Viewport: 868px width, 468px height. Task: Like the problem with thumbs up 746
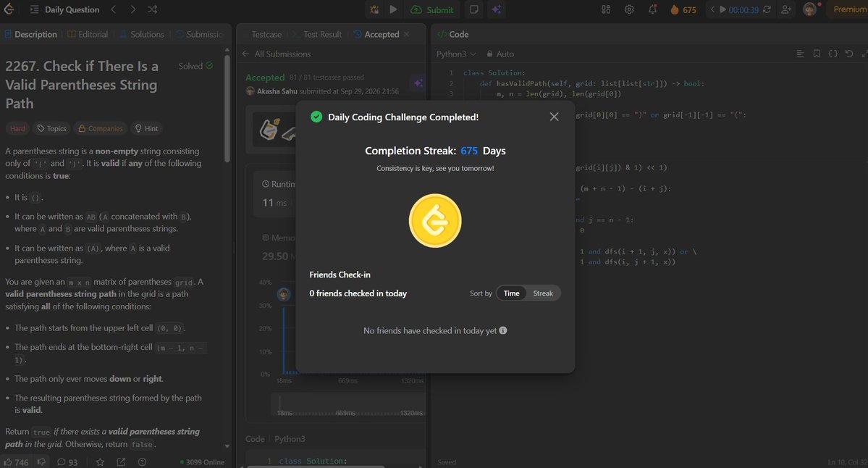[16, 462]
